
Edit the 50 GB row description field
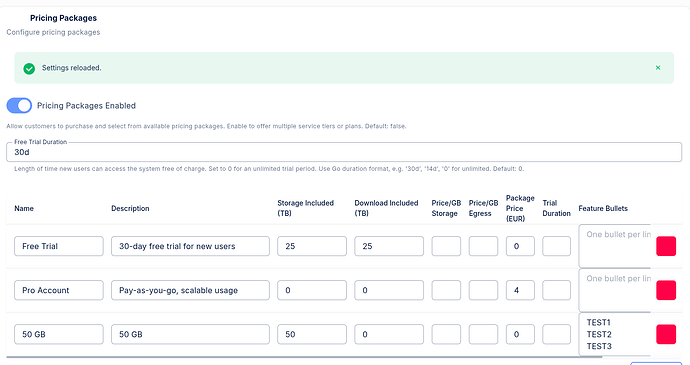pos(190,334)
